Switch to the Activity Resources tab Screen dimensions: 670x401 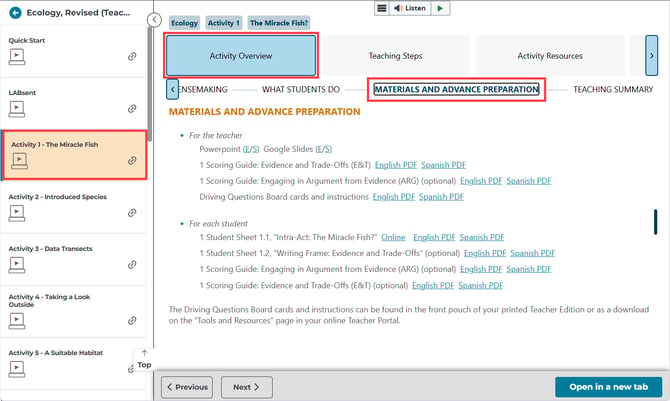550,56
